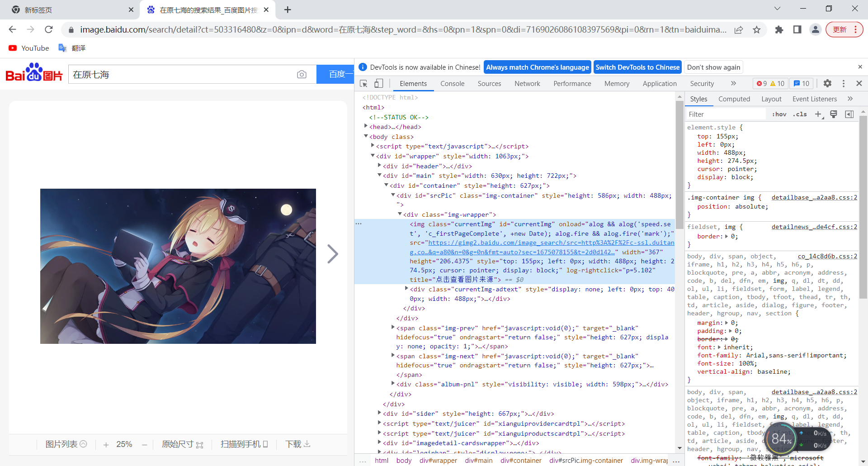The image size is (868, 466).
Task: Dismiss the DevTools language notification bar
Action: click(860, 67)
